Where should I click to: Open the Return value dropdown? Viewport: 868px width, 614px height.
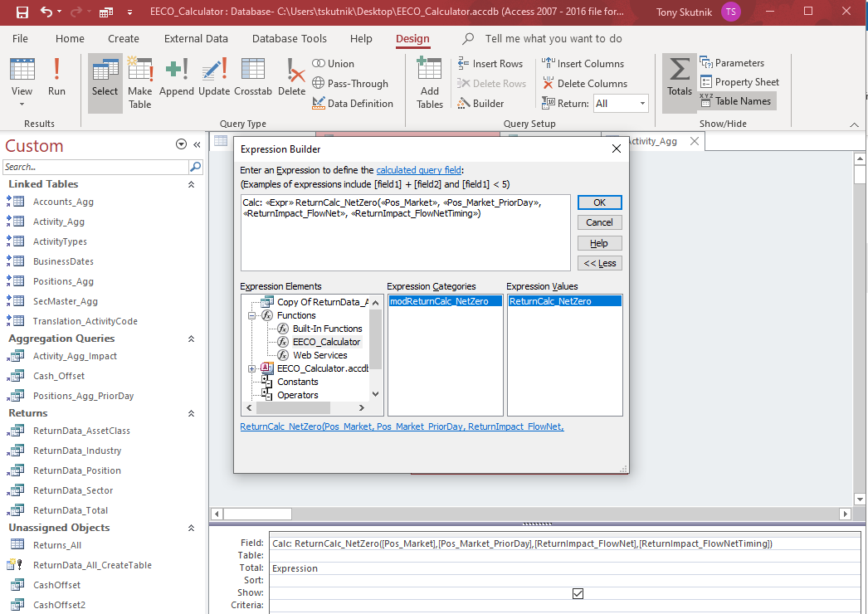pyautogui.click(x=642, y=104)
